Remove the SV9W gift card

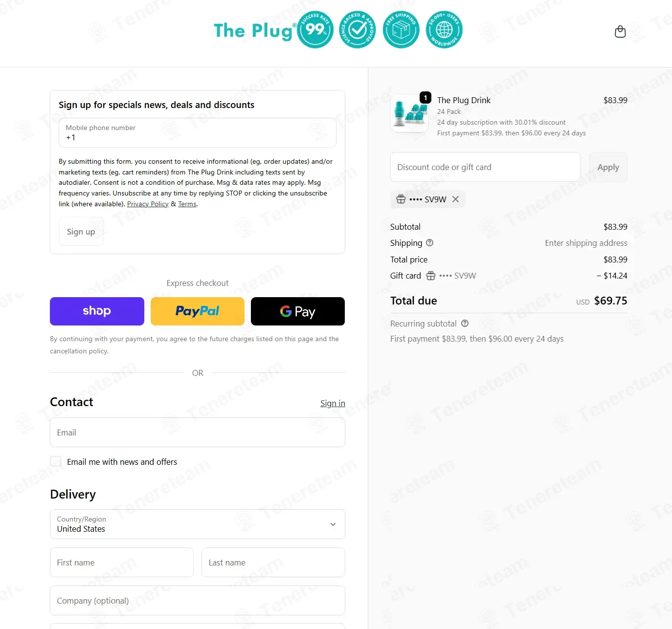pos(455,199)
